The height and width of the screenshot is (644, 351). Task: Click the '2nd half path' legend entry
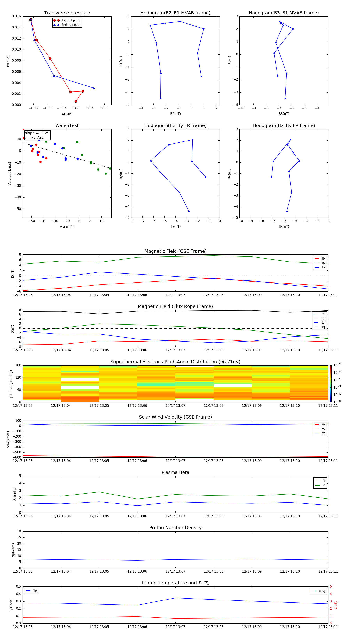[x=67, y=25]
